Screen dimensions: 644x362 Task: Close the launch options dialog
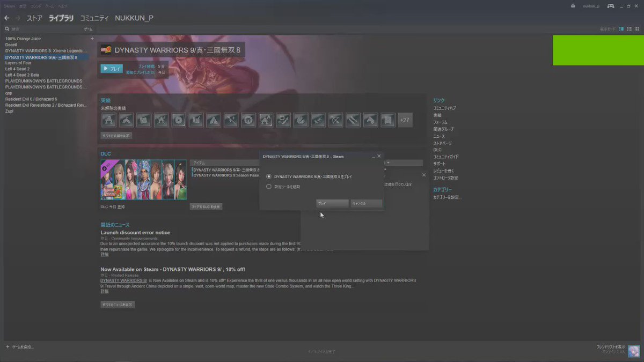point(379,156)
